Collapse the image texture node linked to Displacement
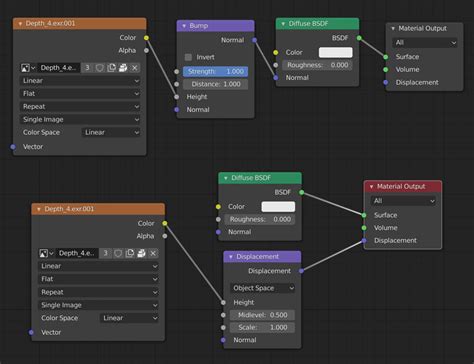 [39, 209]
